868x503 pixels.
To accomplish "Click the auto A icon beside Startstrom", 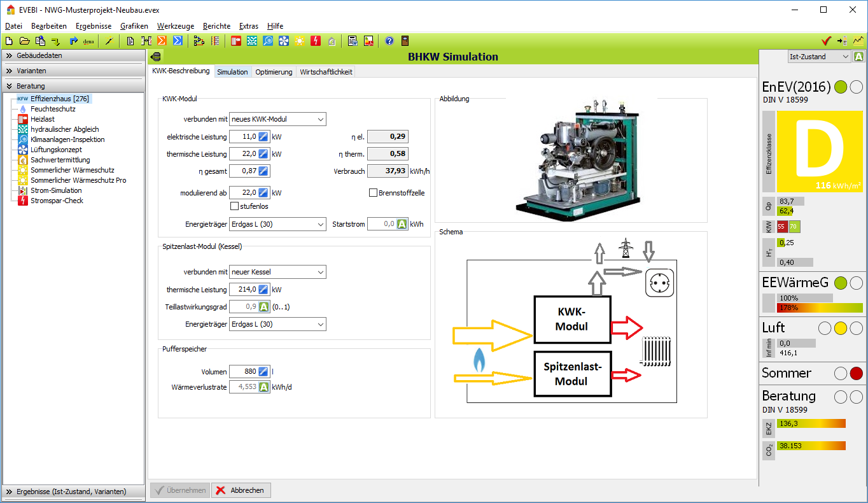I will tap(402, 223).
